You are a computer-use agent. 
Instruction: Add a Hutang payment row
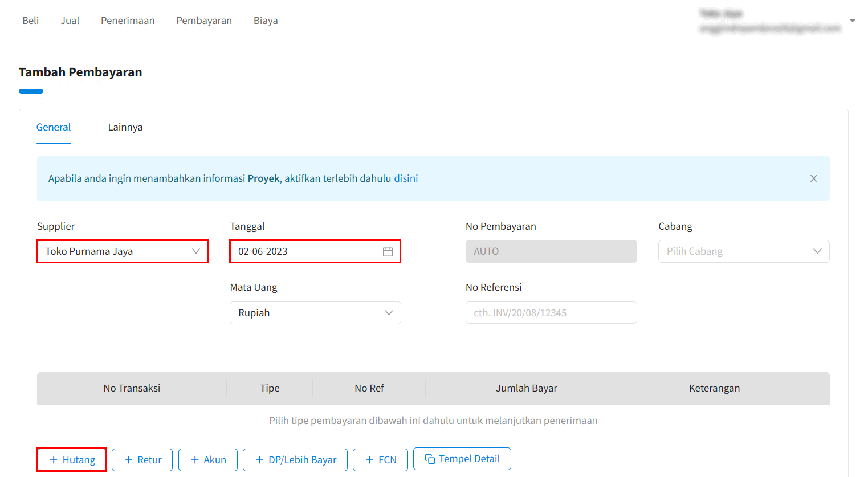click(72, 460)
